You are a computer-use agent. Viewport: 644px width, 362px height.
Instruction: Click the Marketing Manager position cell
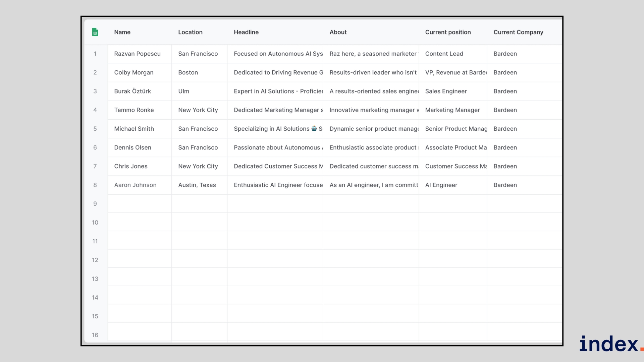(452, 110)
